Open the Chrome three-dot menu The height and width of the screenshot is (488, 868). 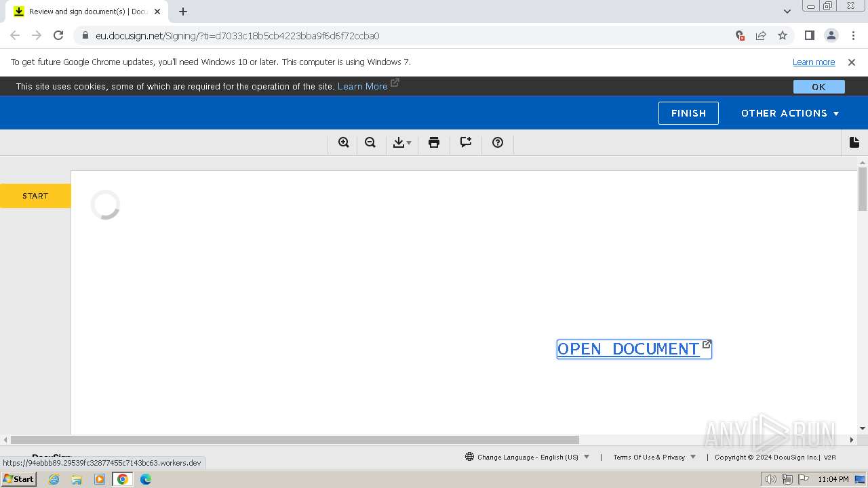coord(853,35)
